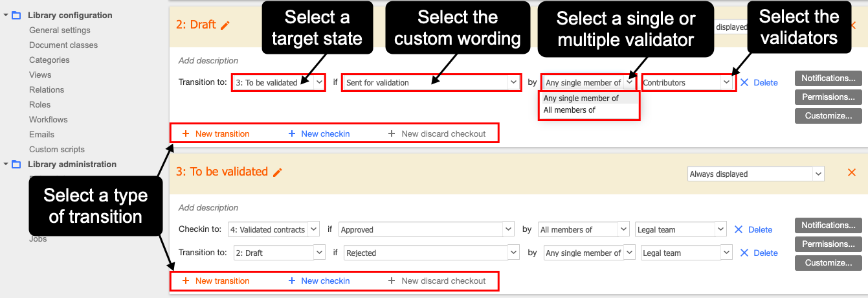Delete the Rejected transition row
The width and height of the screenshot is (868, 298).
click(x=759, y=253)
